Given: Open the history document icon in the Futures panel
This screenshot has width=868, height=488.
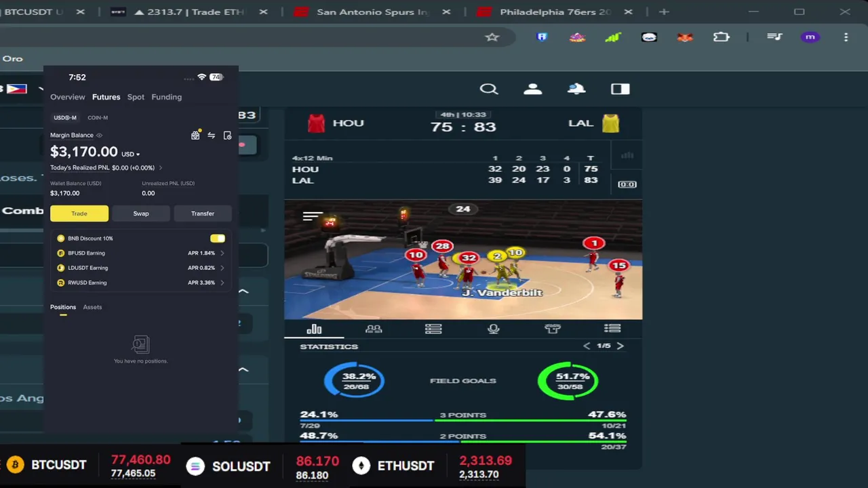Looking at the screenshot, I should coord(227,136).
